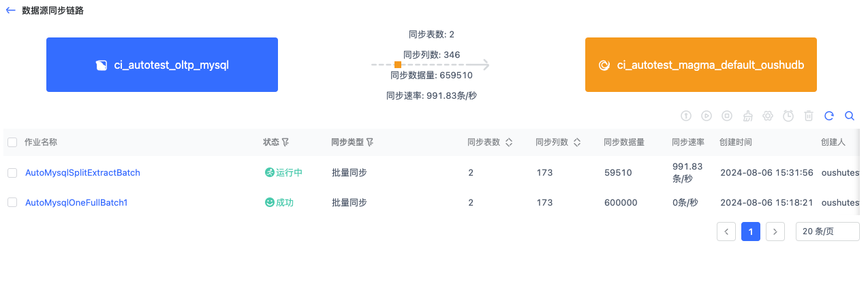Click the square stop job icon
Screen dimensions: 868x286
click(727, 116)
